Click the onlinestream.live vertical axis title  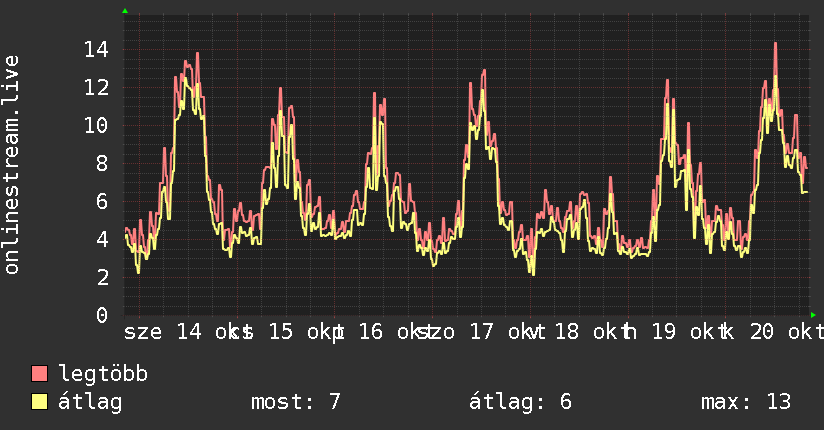(x=12, y=165)
